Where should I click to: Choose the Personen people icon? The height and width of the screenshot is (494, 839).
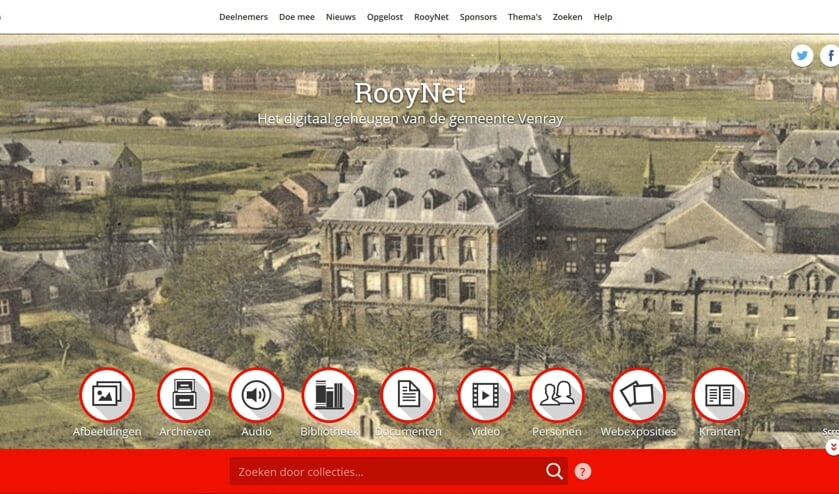[x=557, y=396]
